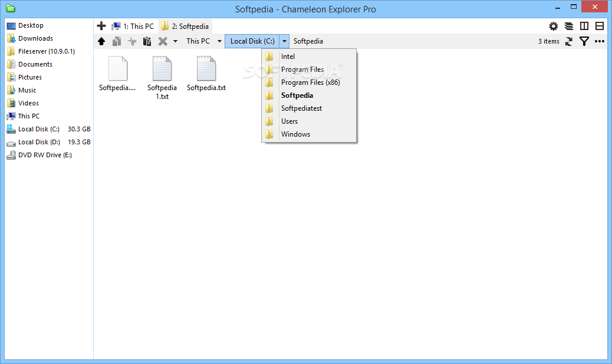Open the This PC breadcrumb dropdown arrow
This screenshot has width=612, height=364.
(219, 41)
